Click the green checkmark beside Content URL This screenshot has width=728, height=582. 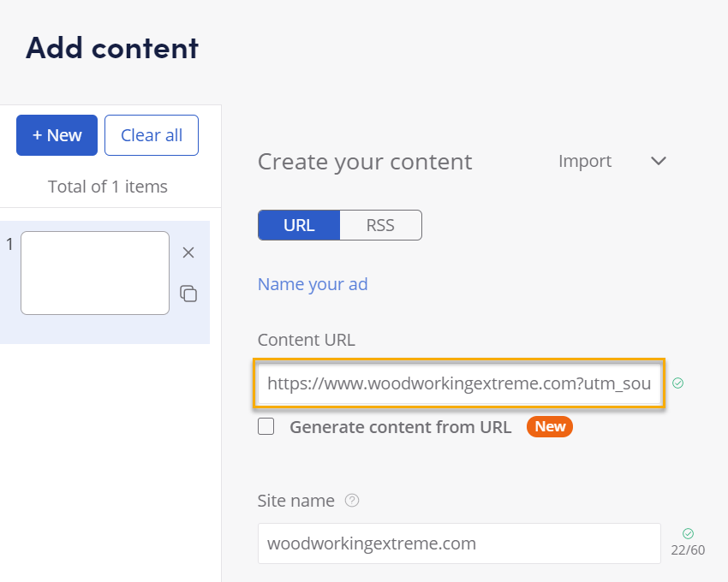678,383
